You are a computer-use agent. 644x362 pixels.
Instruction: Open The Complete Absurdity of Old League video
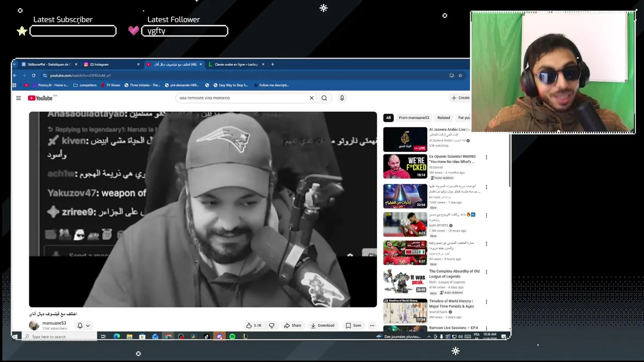tap(405, 281)
